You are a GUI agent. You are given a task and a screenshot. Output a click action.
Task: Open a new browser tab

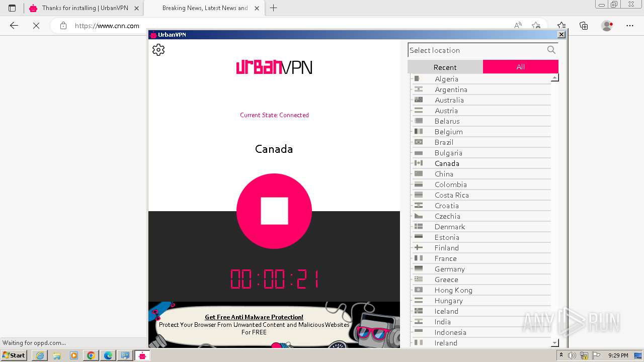click(274, 8)
